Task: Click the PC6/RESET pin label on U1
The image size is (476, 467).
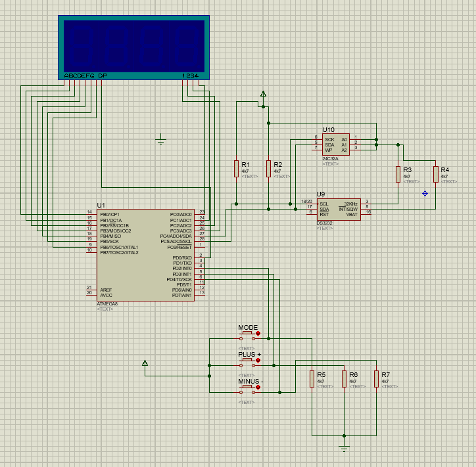Action: point(179,247)
